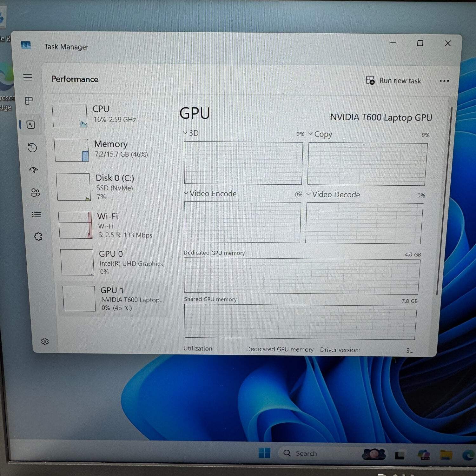
Task: Select GPU 1 NVIDIA T600 entry
Action: point(113,299)
